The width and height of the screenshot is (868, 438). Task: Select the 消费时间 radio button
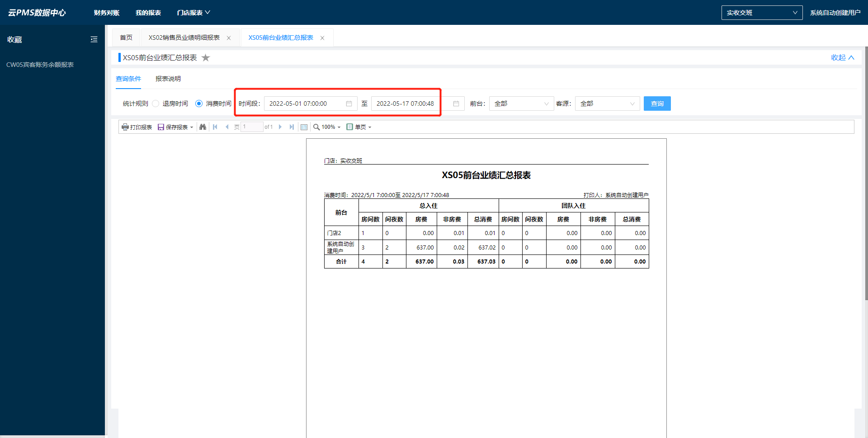[x=199, y=104]
